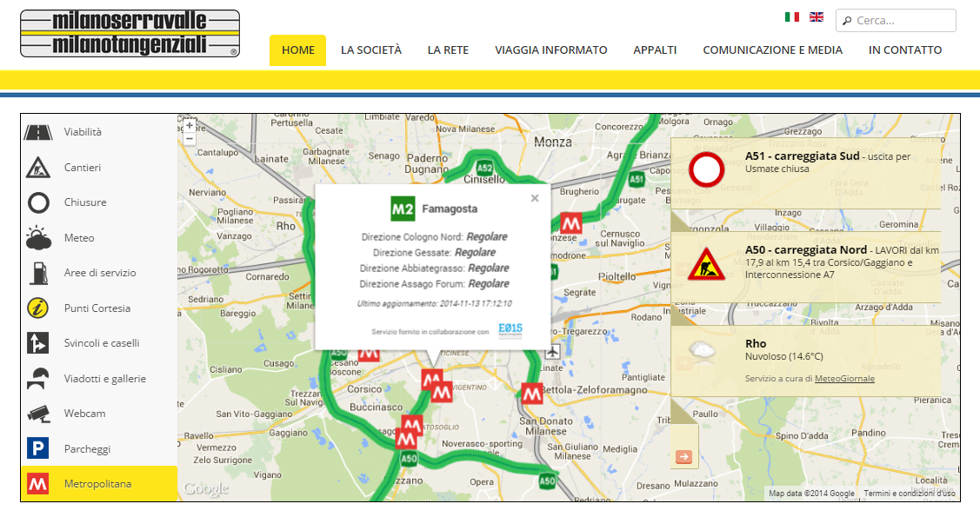Select Punti Cortesia info icon
This screenshot has height=517, width=980.
pyautogui.click(x=37, y=308)
